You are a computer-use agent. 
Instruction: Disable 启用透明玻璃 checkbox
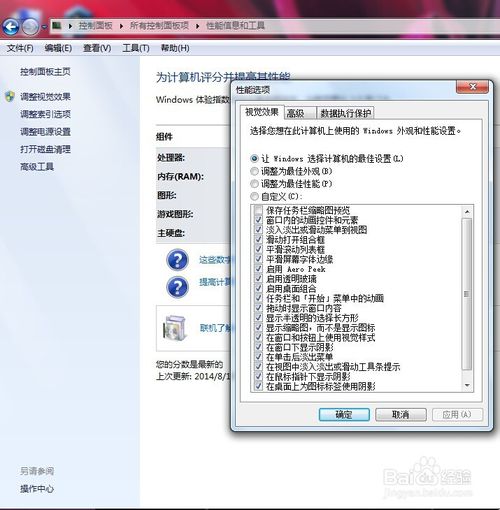[x=258, y=279]
